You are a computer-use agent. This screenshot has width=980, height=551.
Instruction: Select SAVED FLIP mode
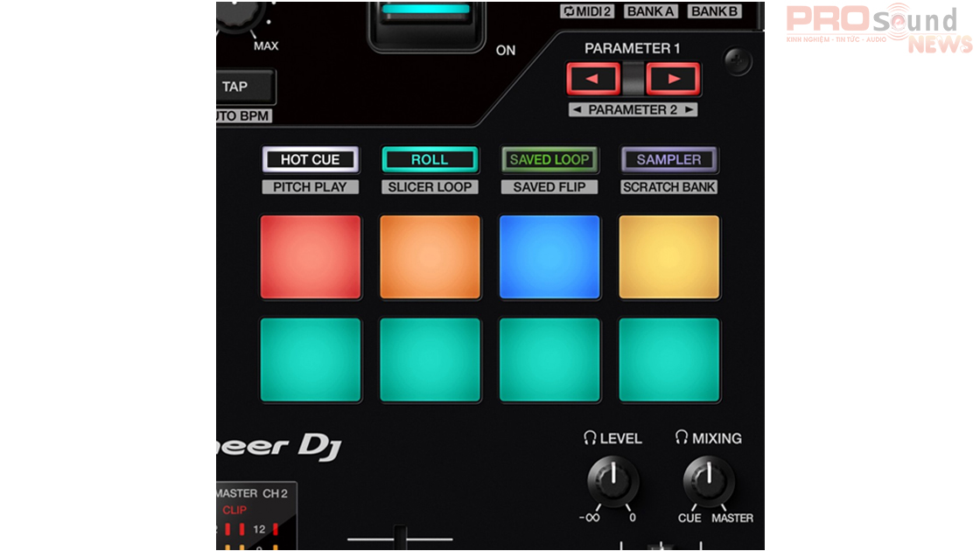point(549,186)
